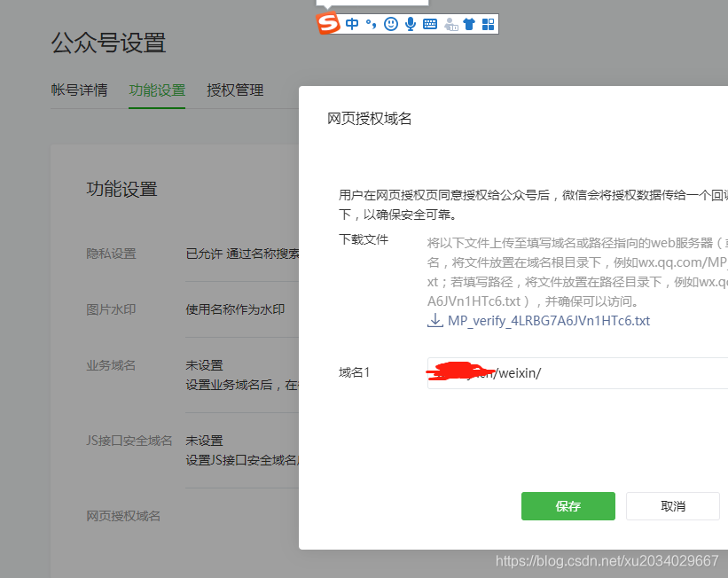Click the Sogou user account icon
This screenshot has height=578, width=728.
click(x=450, y=24)
